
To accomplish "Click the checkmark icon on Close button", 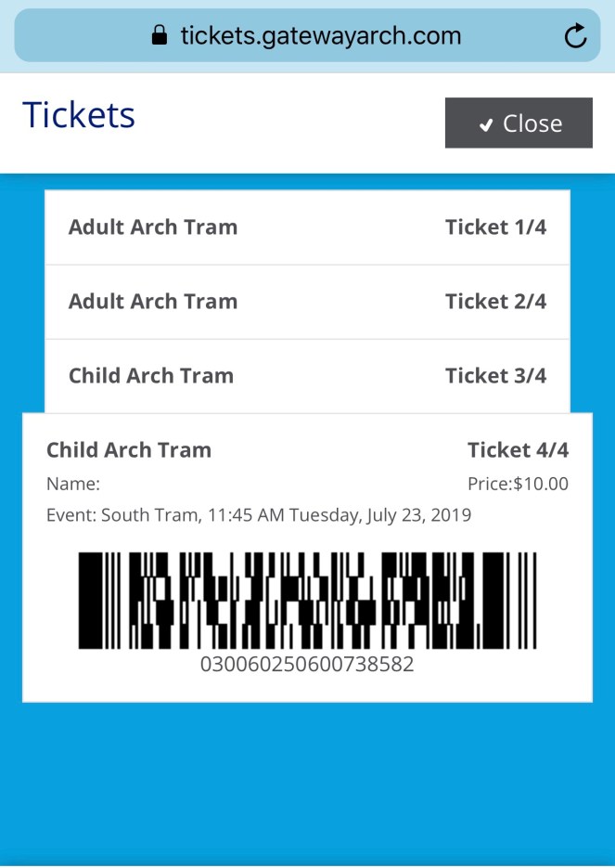I will [485, 124].
